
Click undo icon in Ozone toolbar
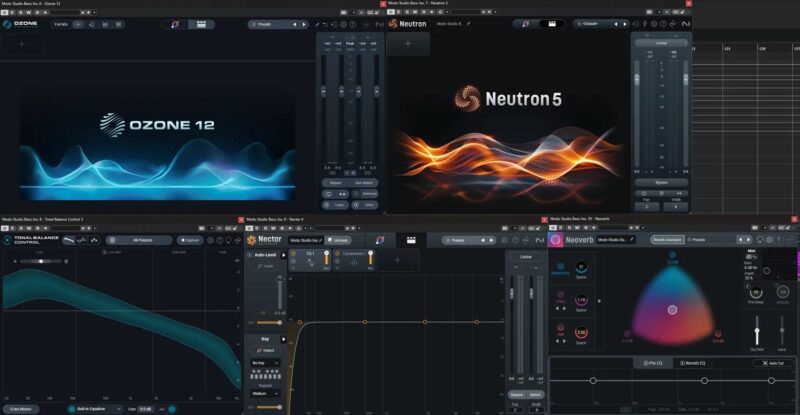(x=326, y=25)
